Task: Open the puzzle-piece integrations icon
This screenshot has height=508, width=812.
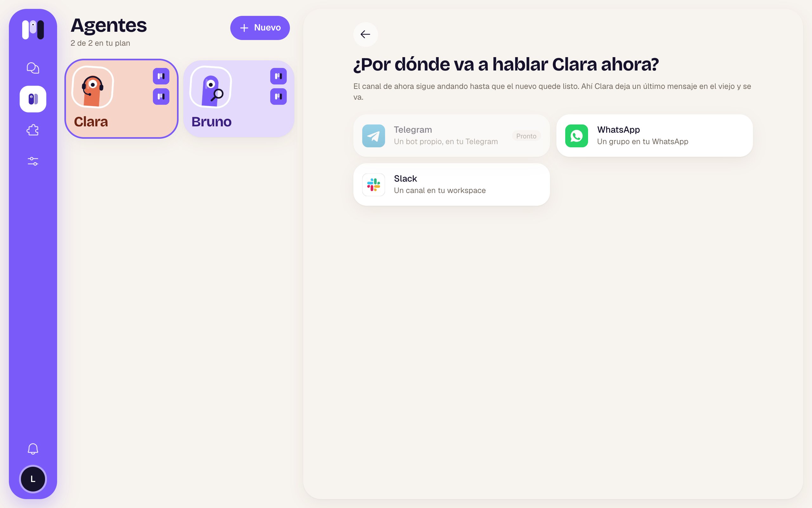Action: [33, 130]
